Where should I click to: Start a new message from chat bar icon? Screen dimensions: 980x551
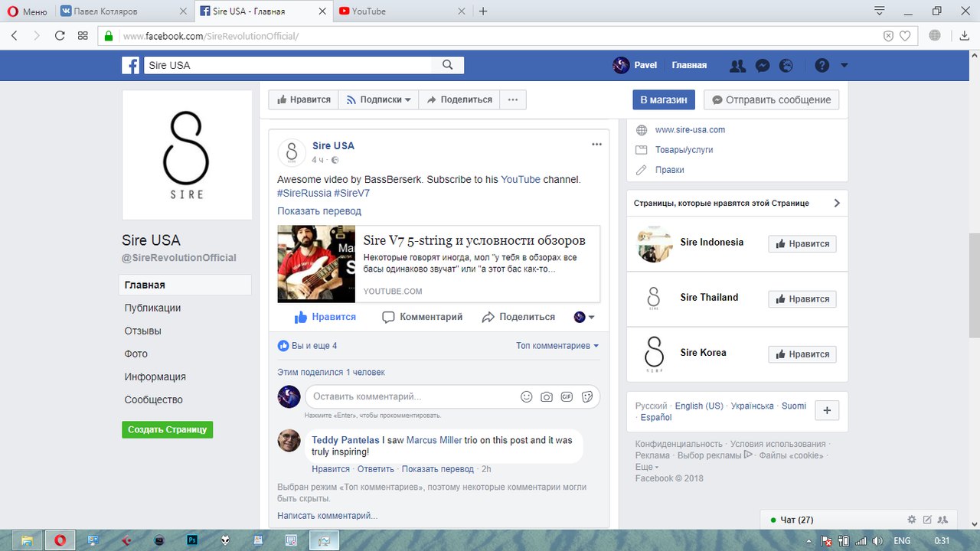click(927, 520)
